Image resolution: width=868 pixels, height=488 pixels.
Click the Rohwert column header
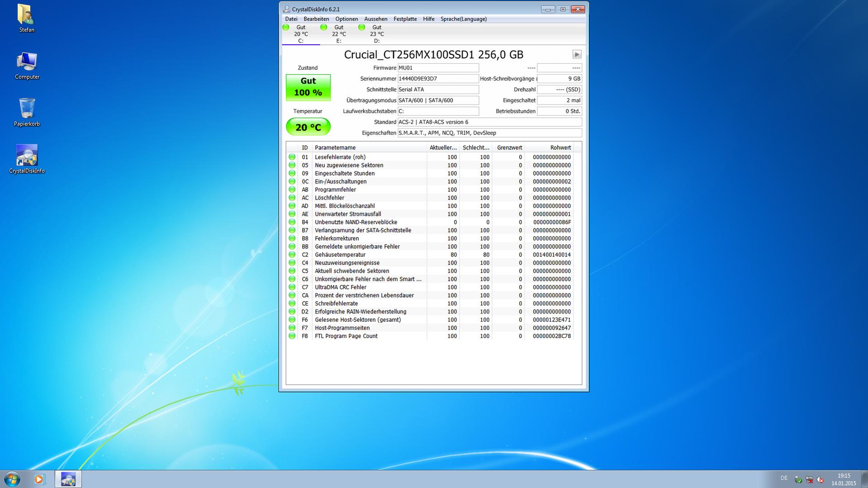(x=549, y=147)
